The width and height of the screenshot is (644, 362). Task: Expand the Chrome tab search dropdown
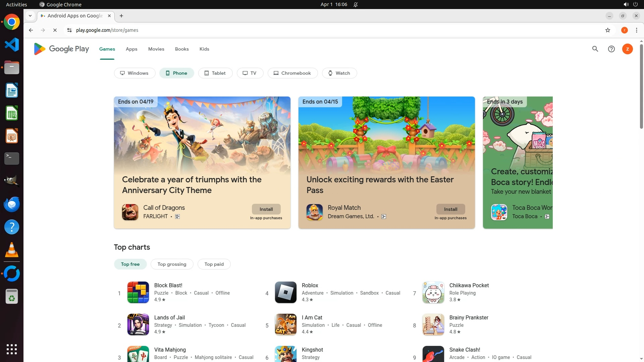[30, 16]
